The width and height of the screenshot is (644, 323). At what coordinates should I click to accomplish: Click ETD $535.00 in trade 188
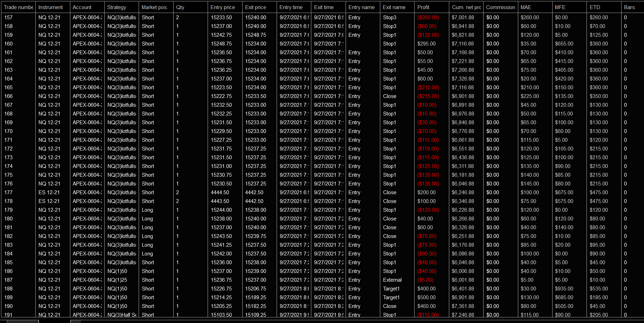[599, 289]
